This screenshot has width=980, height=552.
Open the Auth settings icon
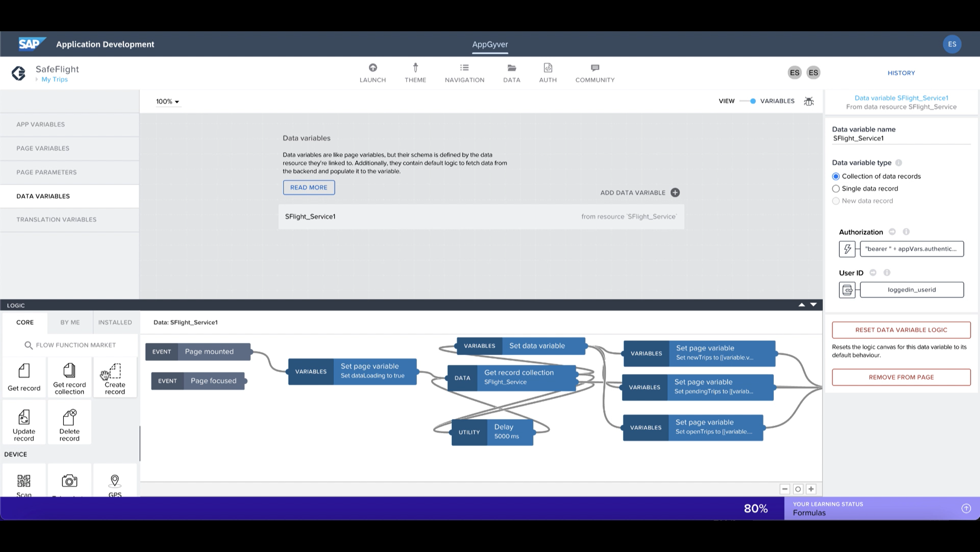(548, 68)
